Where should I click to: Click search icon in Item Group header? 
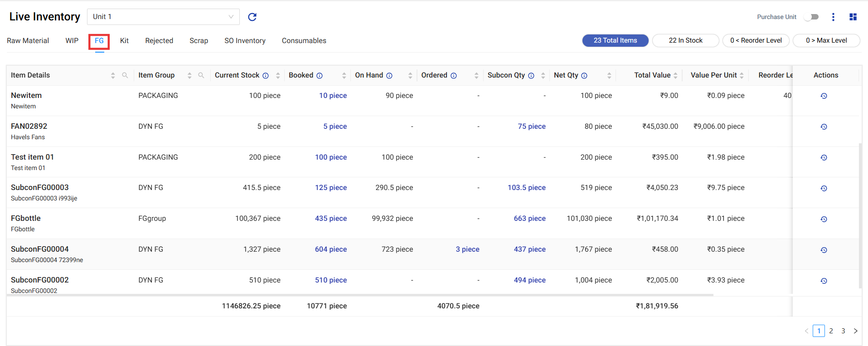(x=201, y=75)
